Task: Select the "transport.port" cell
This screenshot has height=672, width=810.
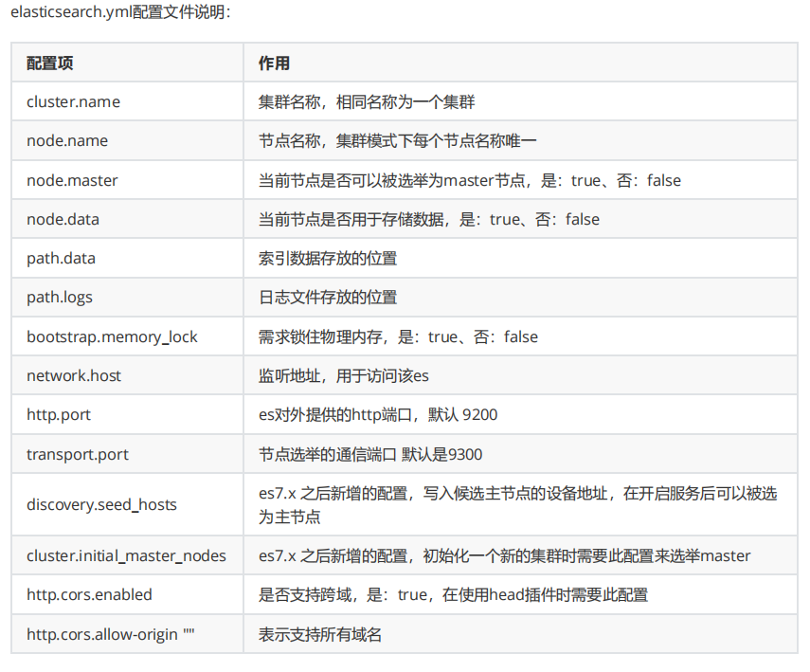Action: [127, 454]
